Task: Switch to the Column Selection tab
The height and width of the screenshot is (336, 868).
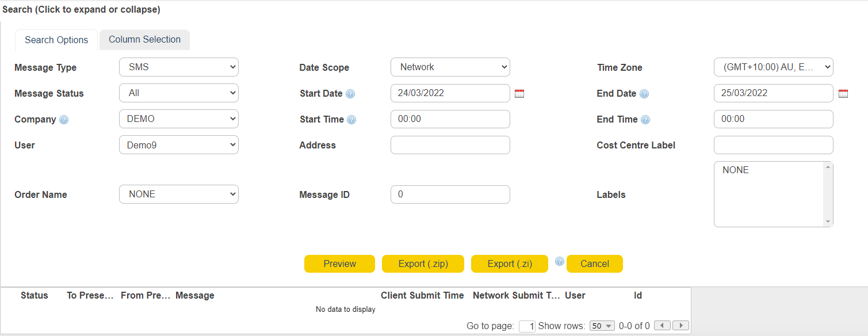Action: pyautogui.click(x=144, y=40)
